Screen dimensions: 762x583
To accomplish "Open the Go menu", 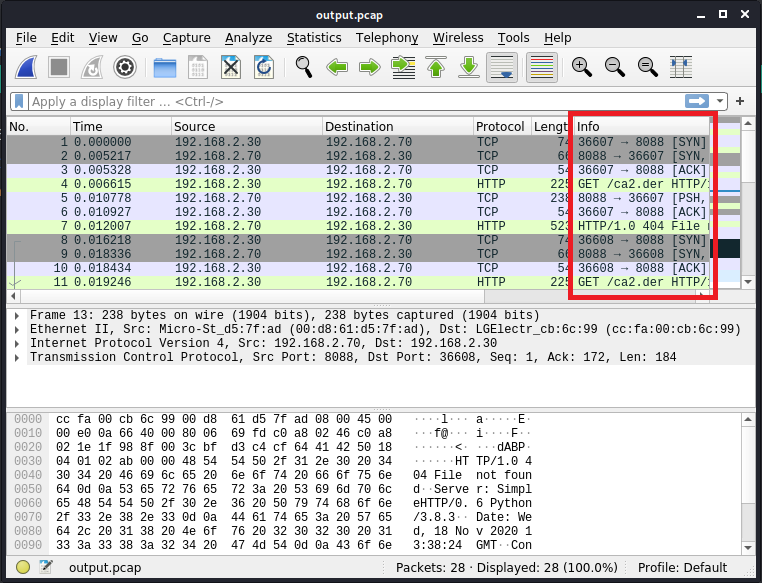I will pos(140,37).
